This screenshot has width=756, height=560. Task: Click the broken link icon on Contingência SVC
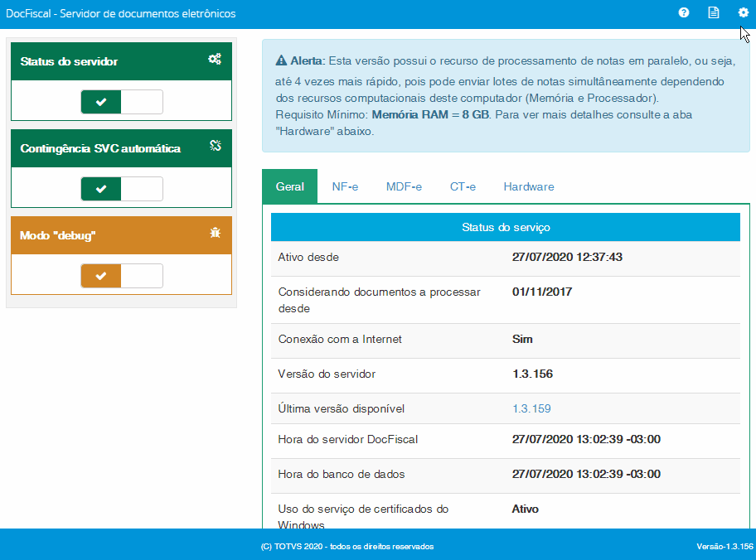tap(216, 146)
